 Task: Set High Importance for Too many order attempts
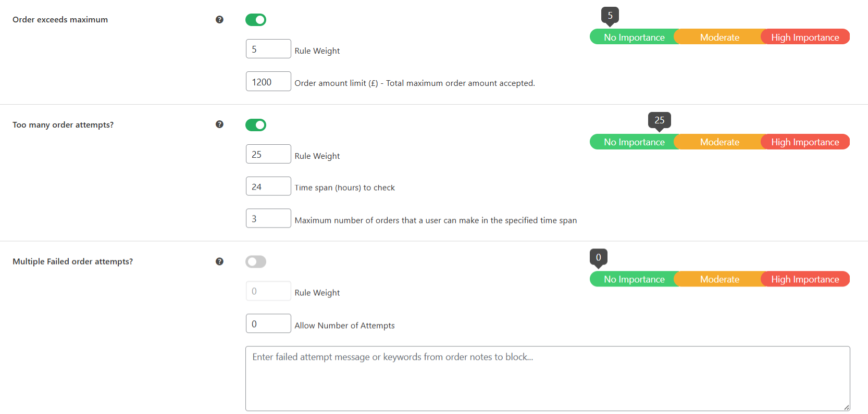coord(805,142)
